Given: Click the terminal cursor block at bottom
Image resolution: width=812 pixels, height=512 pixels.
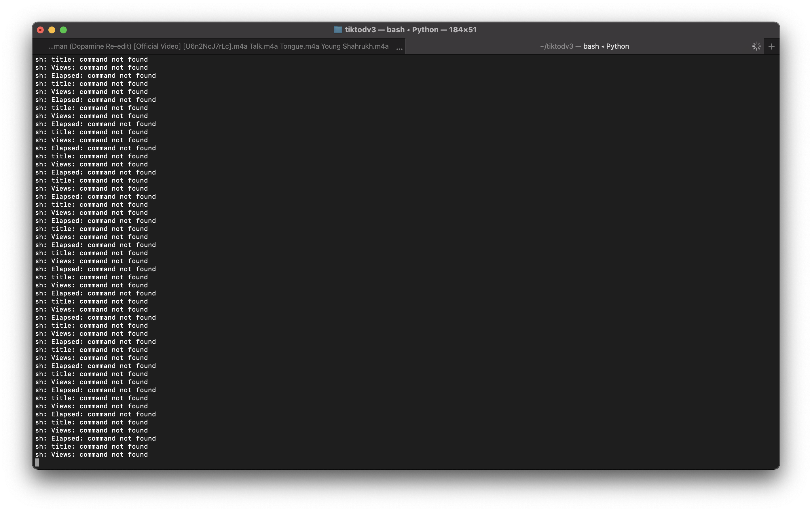Looking at the screenshot, I should tap(37, 462).
